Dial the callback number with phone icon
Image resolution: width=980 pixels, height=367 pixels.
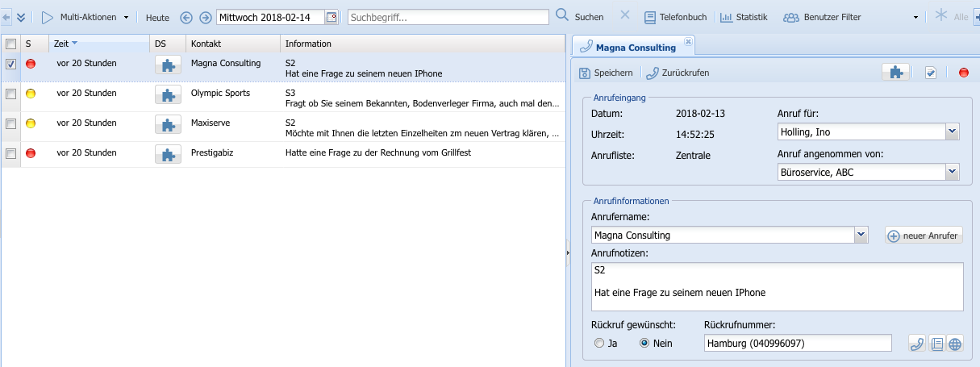(916, 344)
